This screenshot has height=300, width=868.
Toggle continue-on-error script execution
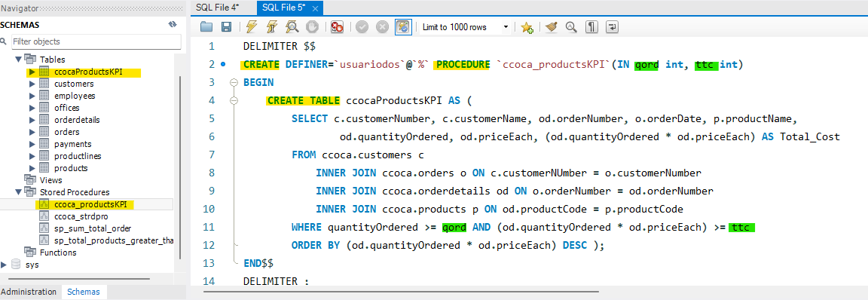point(337,26)
